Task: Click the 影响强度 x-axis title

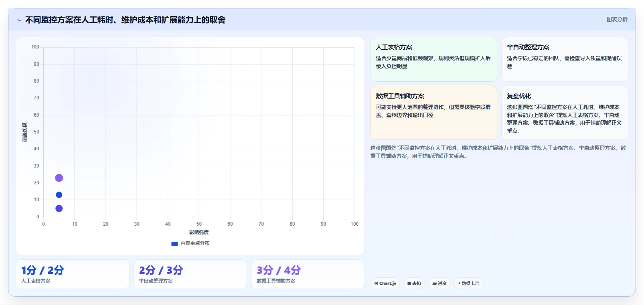Action: [x=199, y=232]
